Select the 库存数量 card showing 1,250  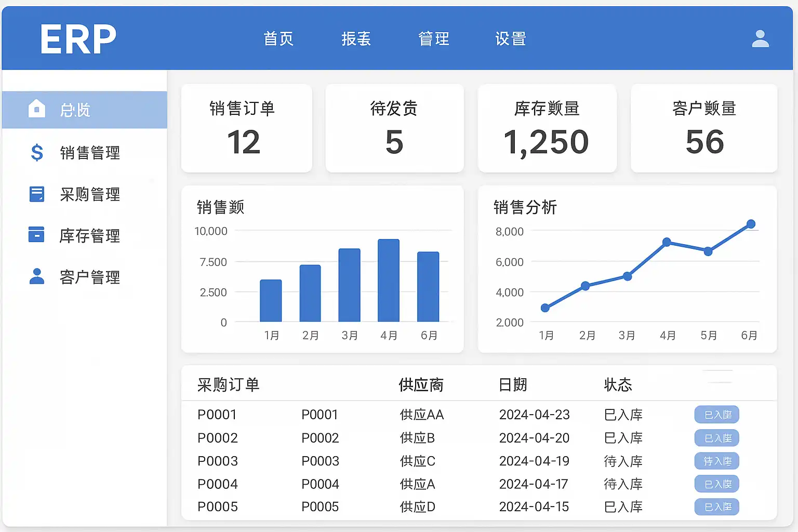[x=547, y=128]
